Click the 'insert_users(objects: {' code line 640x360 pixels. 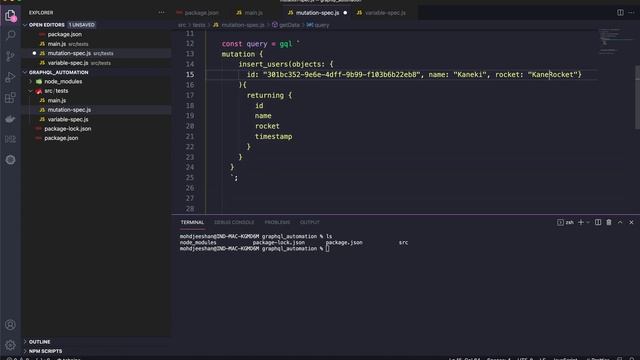[x=286, y=64]
